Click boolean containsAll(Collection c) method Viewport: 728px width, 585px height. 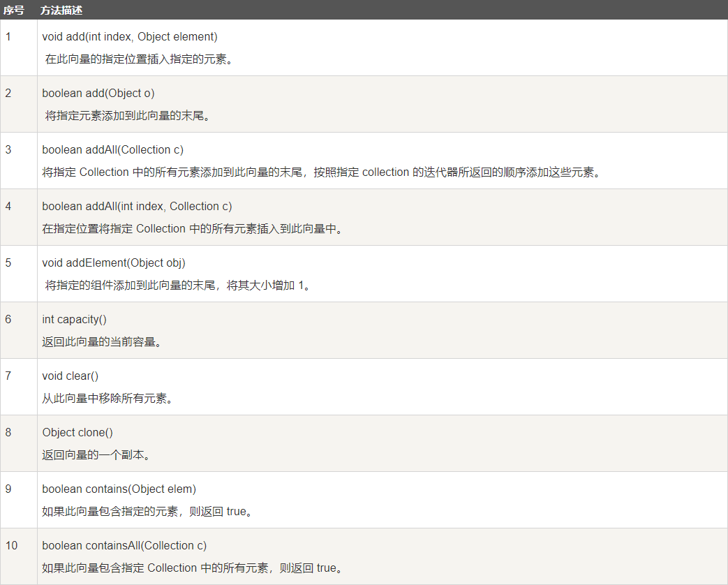coord(124,546)
